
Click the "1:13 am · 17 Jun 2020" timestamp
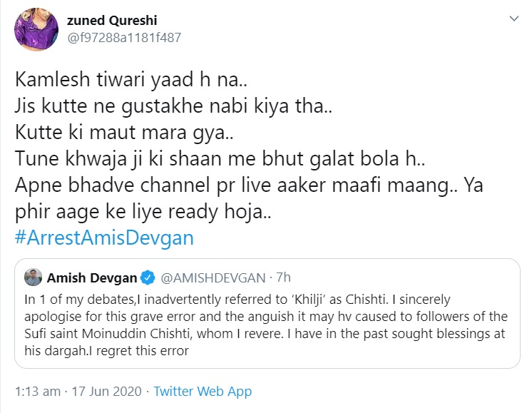79,392
